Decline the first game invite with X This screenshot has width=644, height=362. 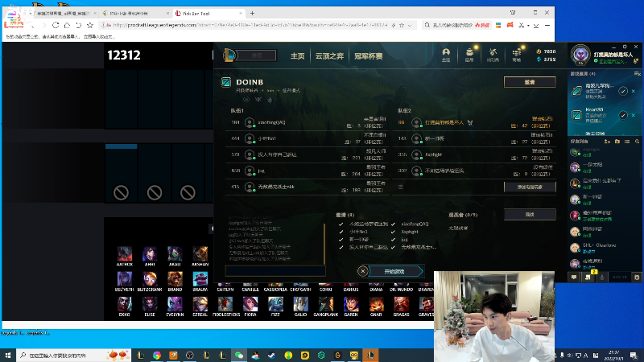coord(634,91)
